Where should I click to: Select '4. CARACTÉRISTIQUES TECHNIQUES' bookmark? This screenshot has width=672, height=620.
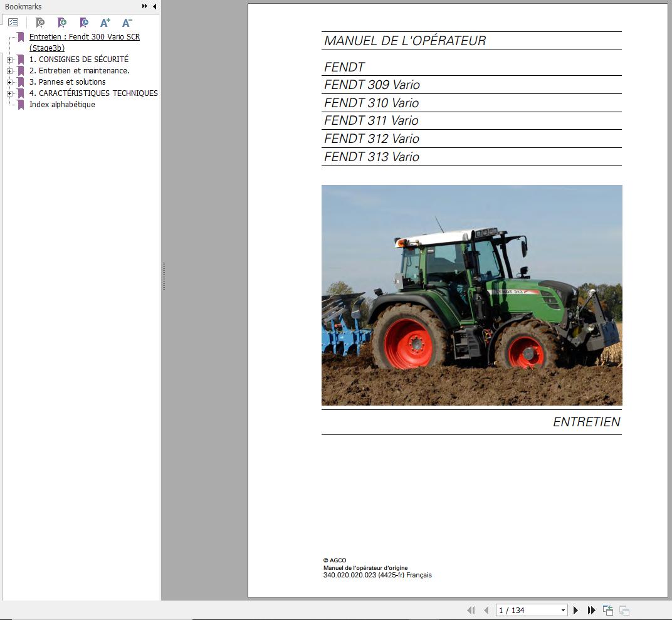point(93,93)
